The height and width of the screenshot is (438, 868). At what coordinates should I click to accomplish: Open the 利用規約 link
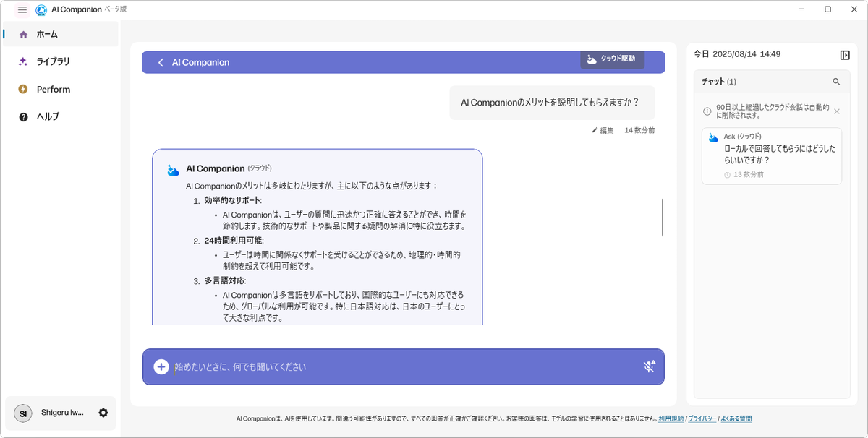pos(671,418)
